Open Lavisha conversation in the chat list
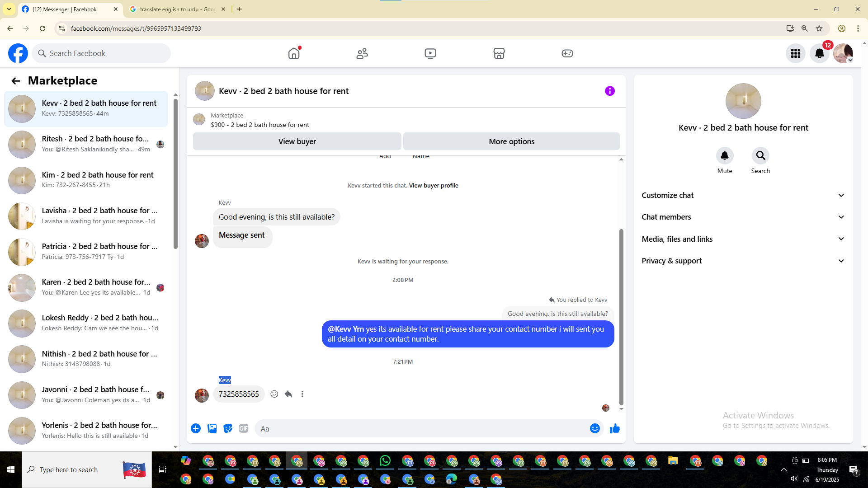 (86, 216)
